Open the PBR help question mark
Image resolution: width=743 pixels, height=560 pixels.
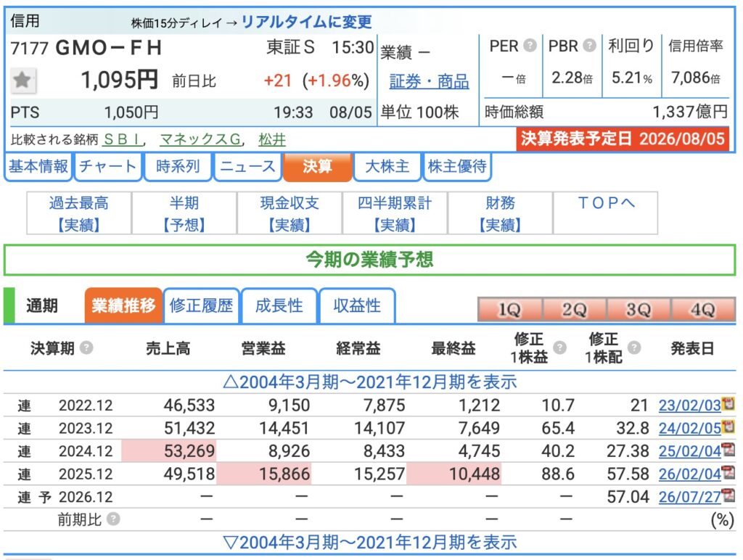tap(589, 46)
